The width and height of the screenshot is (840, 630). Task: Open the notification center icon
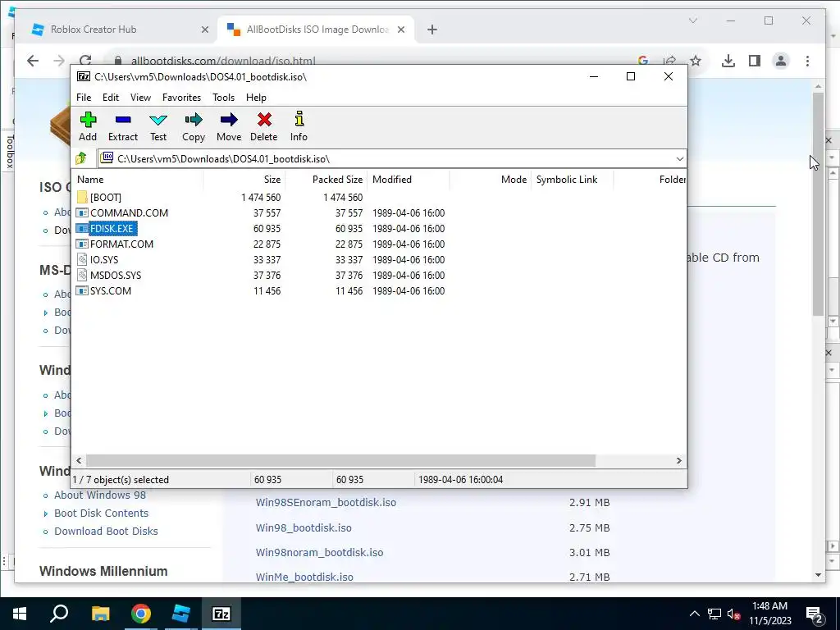(815, 614)
